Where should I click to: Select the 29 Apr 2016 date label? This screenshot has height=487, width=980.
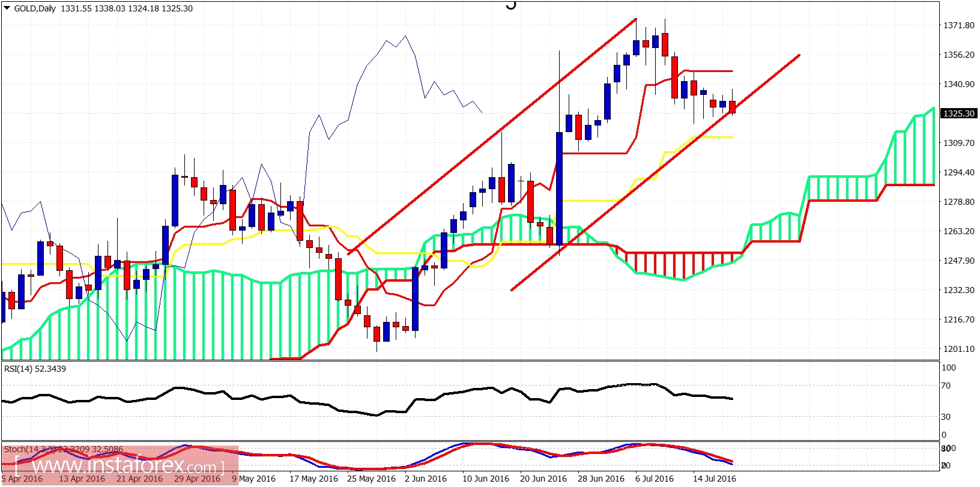point(197,479)
